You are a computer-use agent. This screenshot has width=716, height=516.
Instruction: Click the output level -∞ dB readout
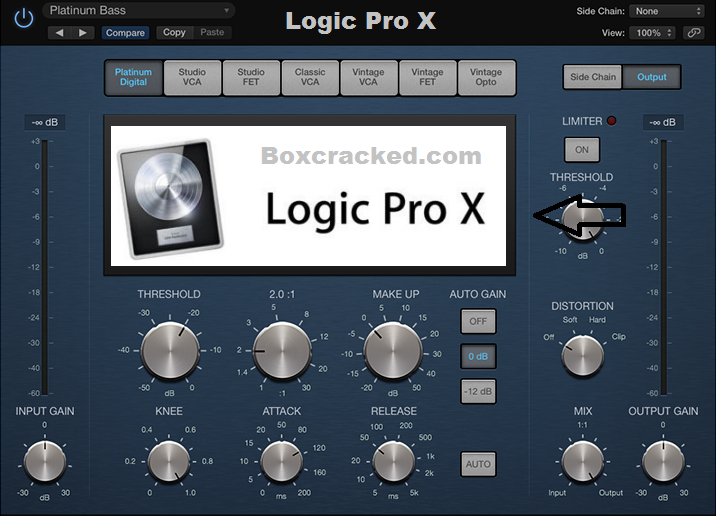coord(663,122)
